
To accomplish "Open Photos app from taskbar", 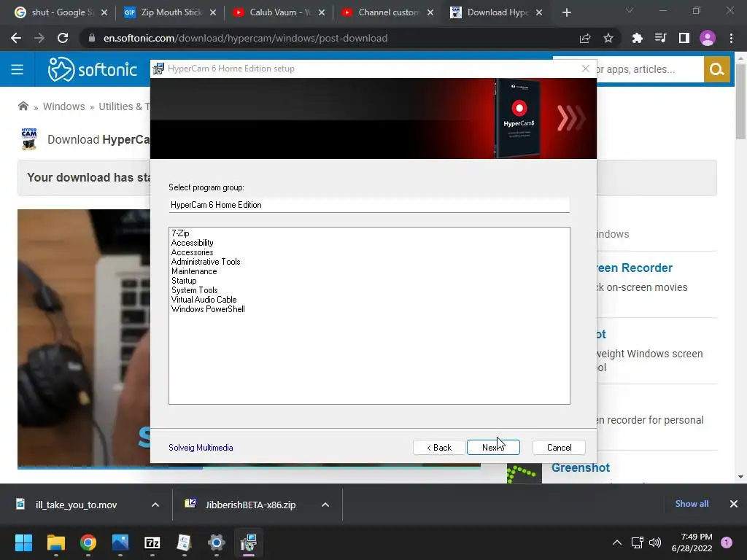I will (120, 542).
